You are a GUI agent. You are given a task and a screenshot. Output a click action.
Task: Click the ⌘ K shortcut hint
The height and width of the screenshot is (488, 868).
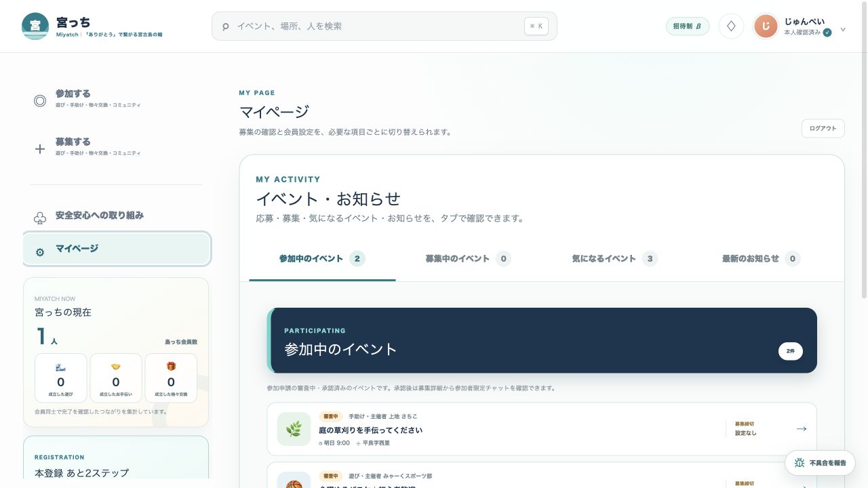(536, 26)
